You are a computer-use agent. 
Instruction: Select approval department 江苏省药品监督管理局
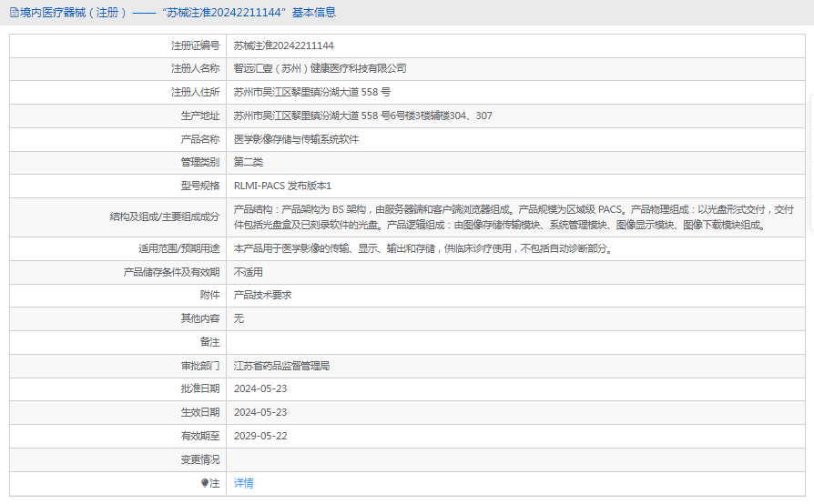click(281, 366)
